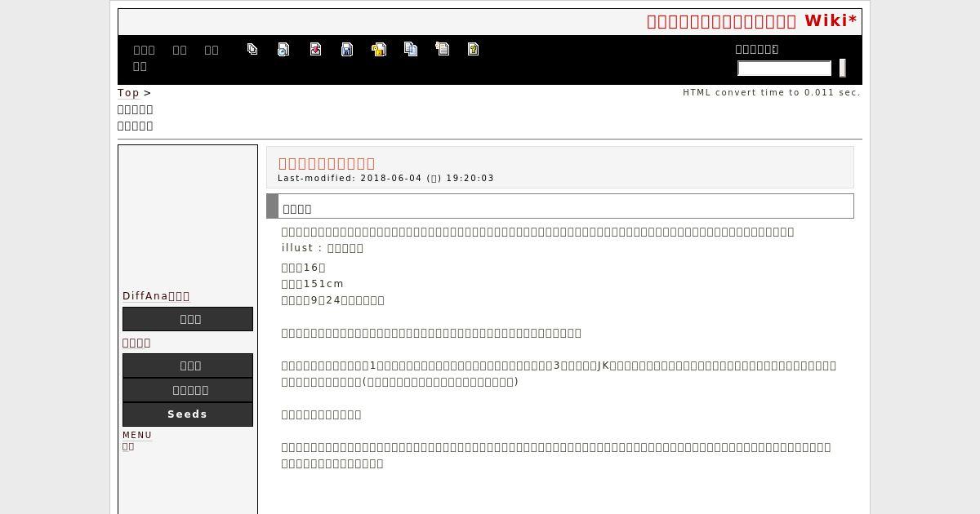Image resolution: width=980 pixels, height=514 pixels.
Task: Select the line beginning with illust
Action: click(322, 248)
